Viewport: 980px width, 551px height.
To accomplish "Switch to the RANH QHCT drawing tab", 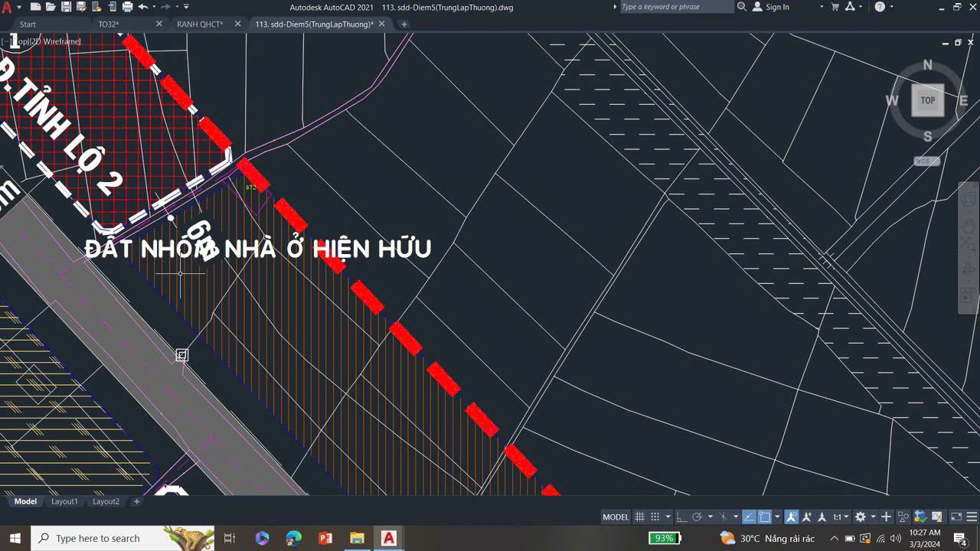I will tap(201, 24).
